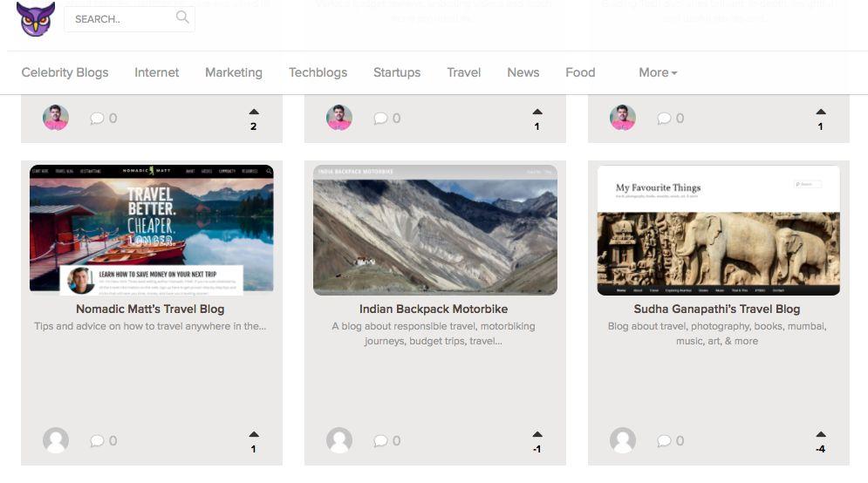Open the Food category
The height and width of the screenshot is (483, 868).
point(580,72)
